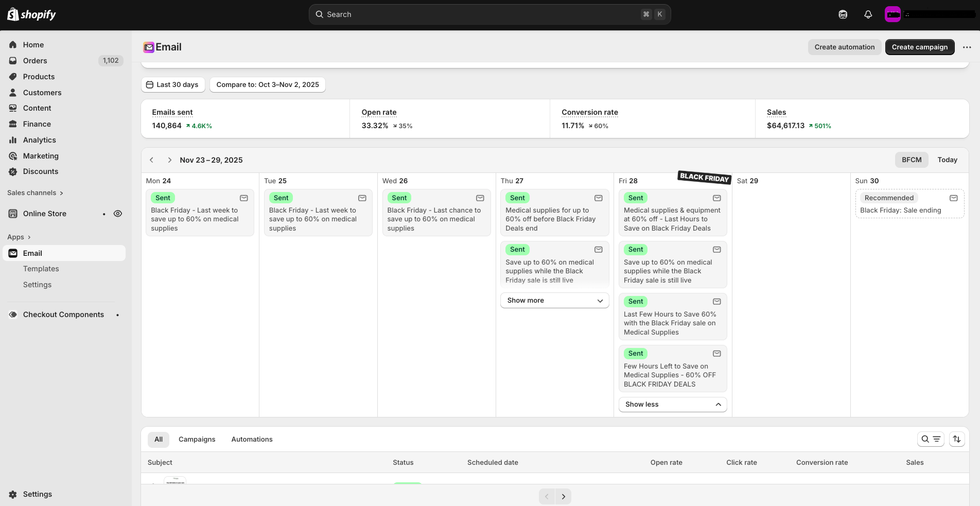Click the Email app envelope icon in sidebar
This screenshot has height=506, width=980.
point(13,253)
